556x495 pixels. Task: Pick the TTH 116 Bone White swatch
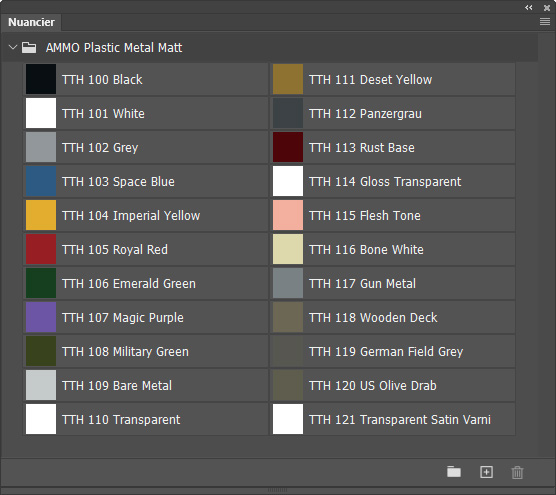point(288,249)
